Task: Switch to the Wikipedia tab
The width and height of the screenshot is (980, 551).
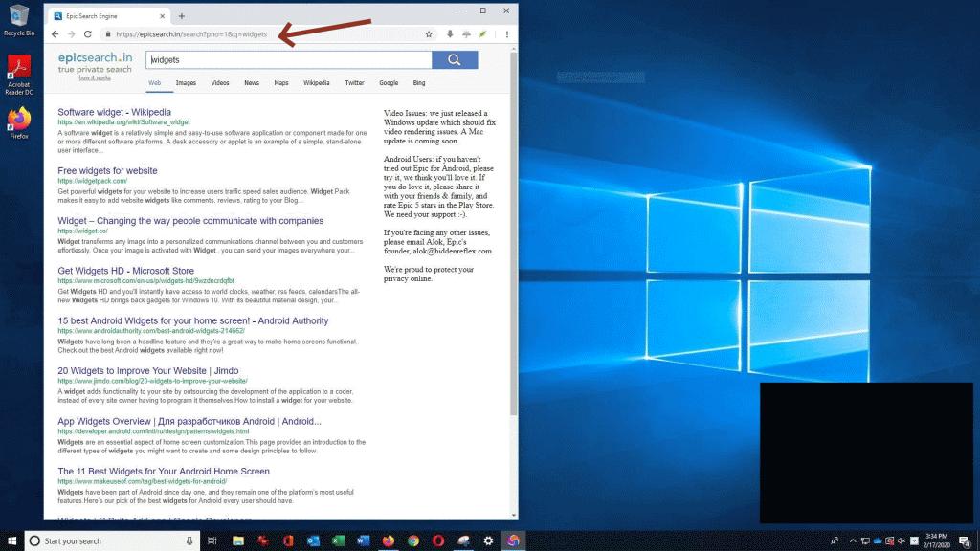Action: 316,82
